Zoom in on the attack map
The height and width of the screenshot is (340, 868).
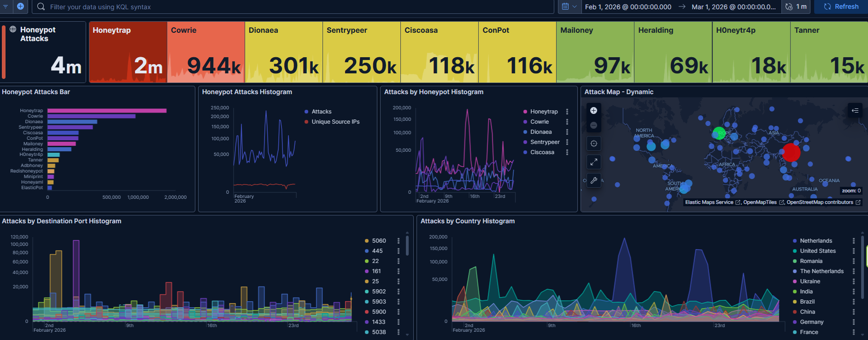click(x=593, y=110)
